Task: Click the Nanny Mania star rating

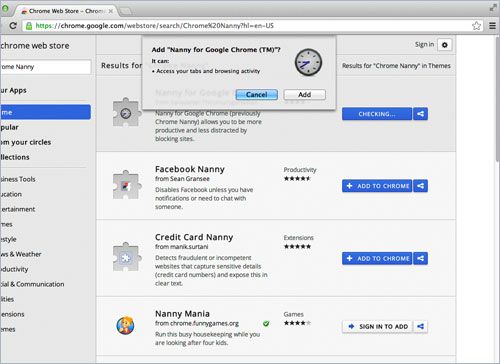Action: tap(297, 323)
